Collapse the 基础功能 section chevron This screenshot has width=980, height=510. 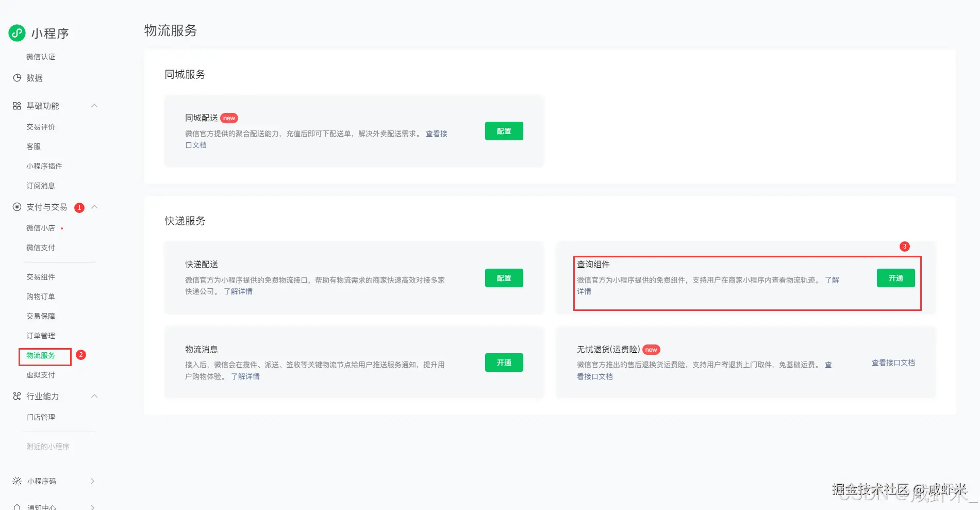[94, 106]
